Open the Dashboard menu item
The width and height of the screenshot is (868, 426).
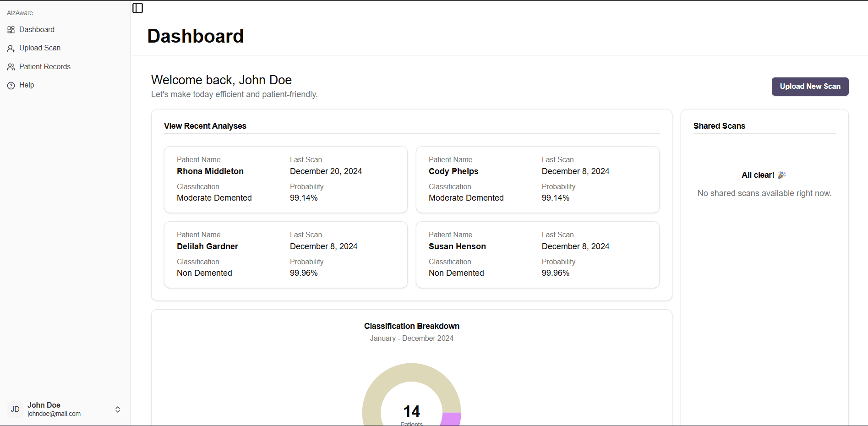pyautogui.click(x=37, y=30)
